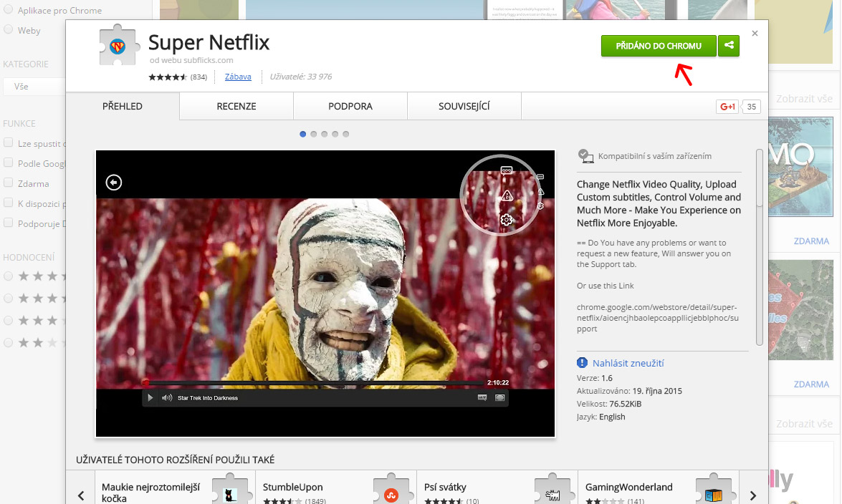Select the second screenshot pagination dot
This screenshot has height=504, width=842.
pyautogui.click(x=314, y=134)
